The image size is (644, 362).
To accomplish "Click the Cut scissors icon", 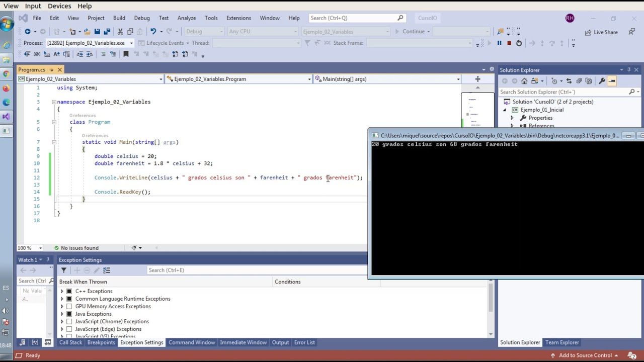I will click(x=120, y=32).
